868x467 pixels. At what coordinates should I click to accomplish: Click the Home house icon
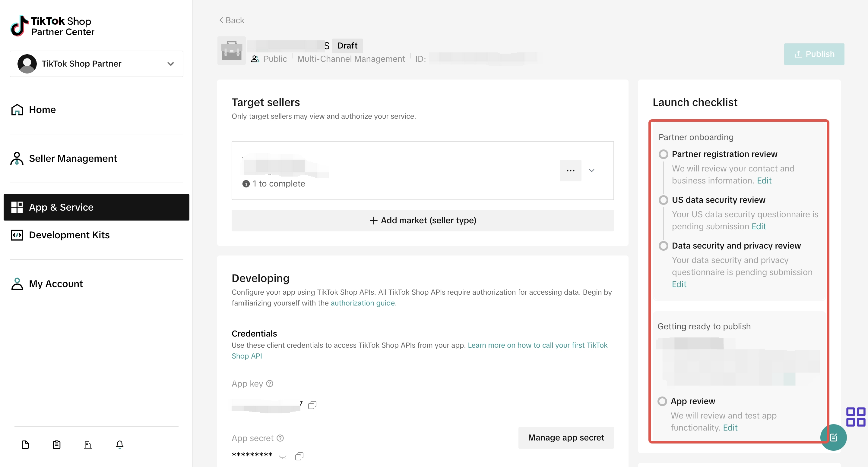pos(17,109)
